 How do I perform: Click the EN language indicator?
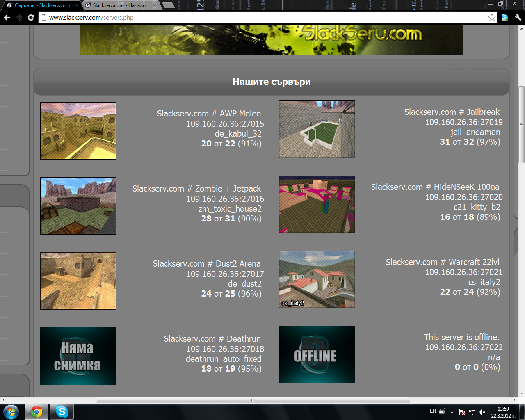pos(433,411)
